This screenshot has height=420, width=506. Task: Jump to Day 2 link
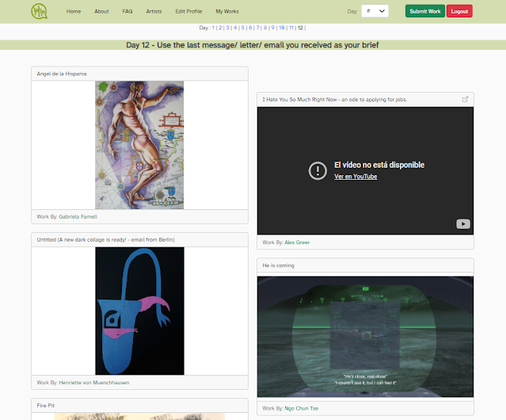click(x=220, y=28)
